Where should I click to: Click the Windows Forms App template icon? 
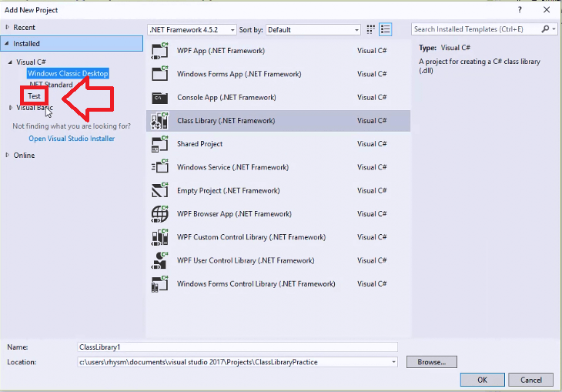coord(160,74)
